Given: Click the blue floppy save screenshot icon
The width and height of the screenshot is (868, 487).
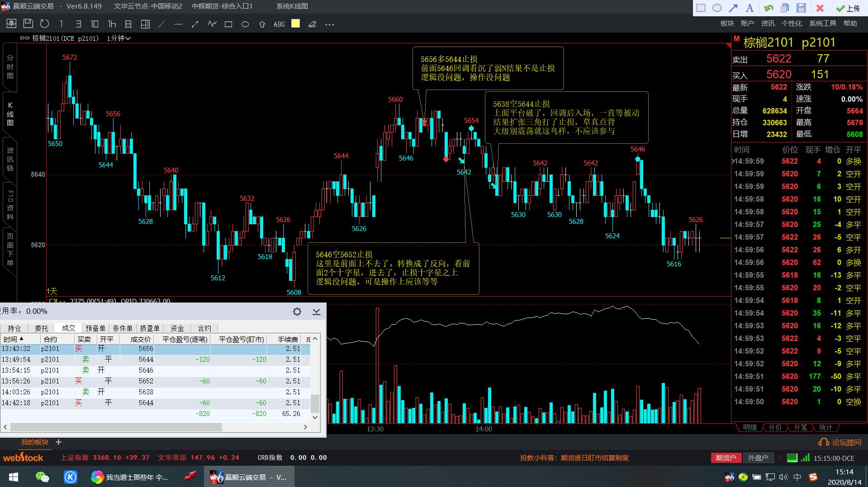Looking at the screenshot, I should [x=801, y=8].
